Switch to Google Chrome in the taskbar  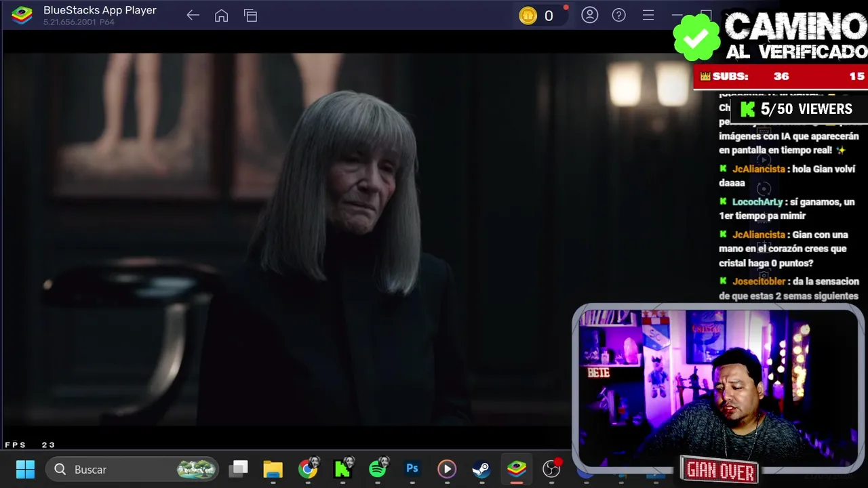pos(308,469)
